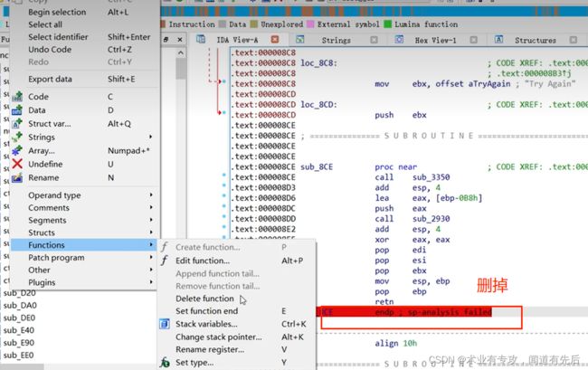Click the functions list scrollbar up arrow
588x370 pixels.
click(181, 52)
